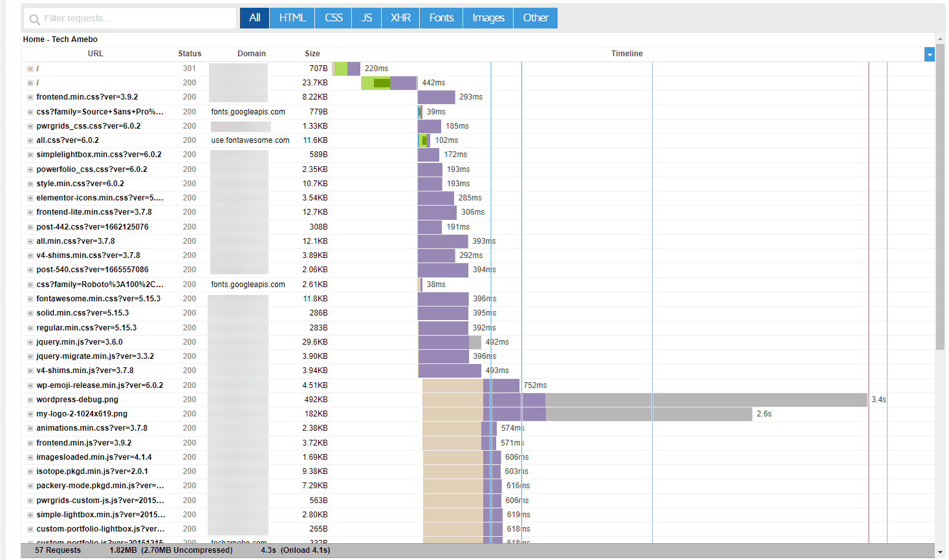Sort by the Status column header

tap(190, 54)
